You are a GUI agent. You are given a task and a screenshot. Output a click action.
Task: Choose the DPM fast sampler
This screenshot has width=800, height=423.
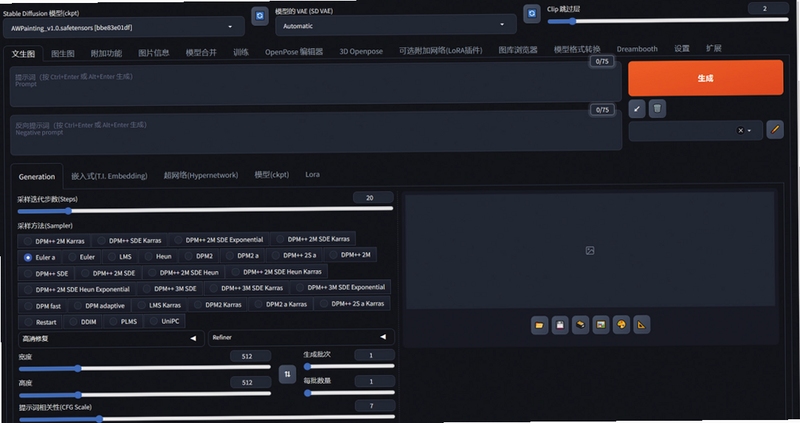[42, 306]
